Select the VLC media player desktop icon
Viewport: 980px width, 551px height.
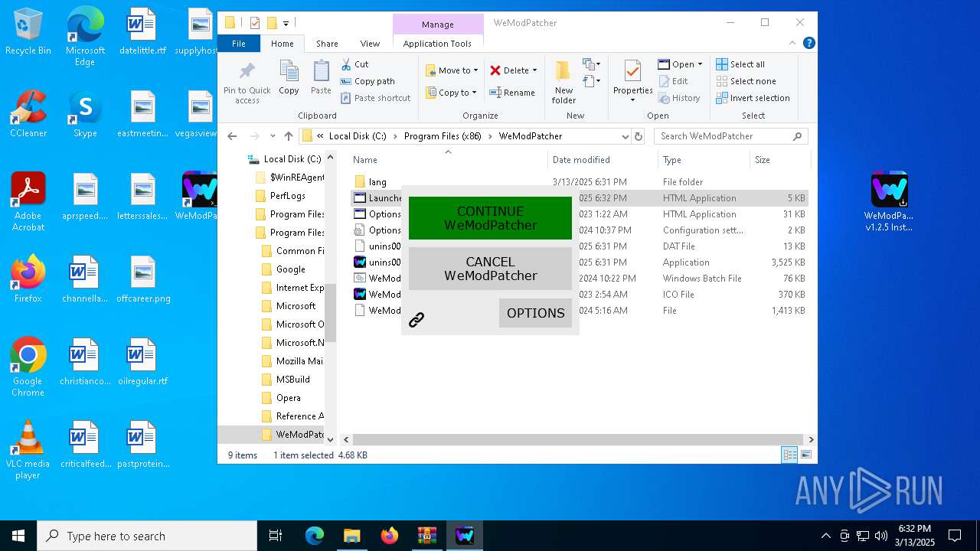(x=28, y=450)
